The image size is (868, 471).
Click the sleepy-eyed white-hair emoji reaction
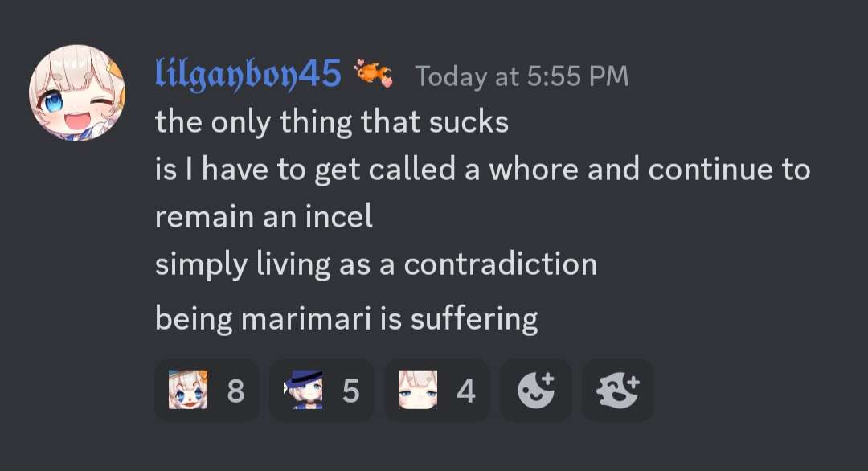pyautogui.click(x=418, y=390)
